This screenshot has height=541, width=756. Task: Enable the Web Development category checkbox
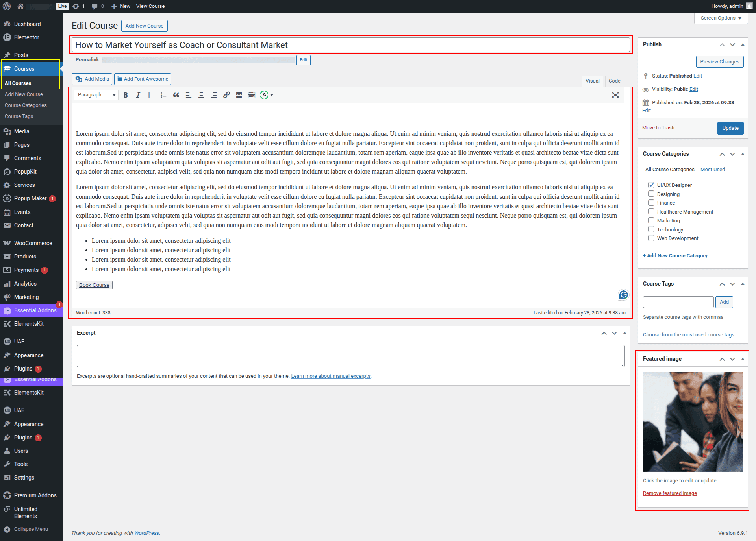pyautogui.click(x=651, y=238)
